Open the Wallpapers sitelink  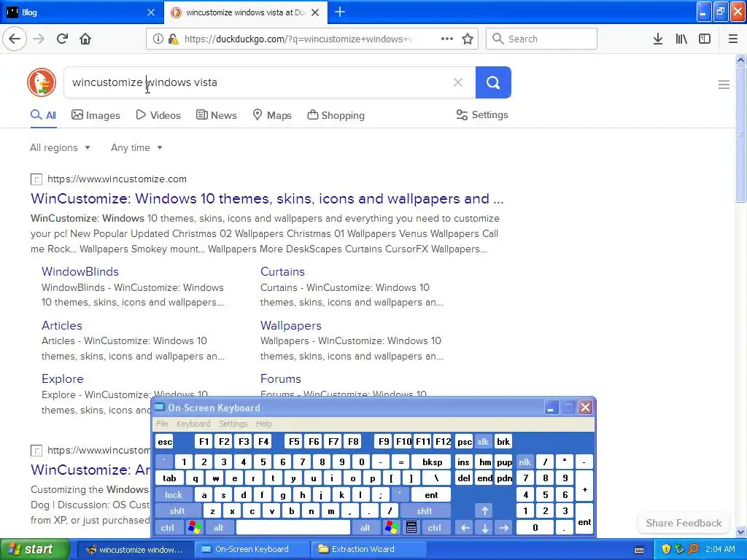coord(290,326)
